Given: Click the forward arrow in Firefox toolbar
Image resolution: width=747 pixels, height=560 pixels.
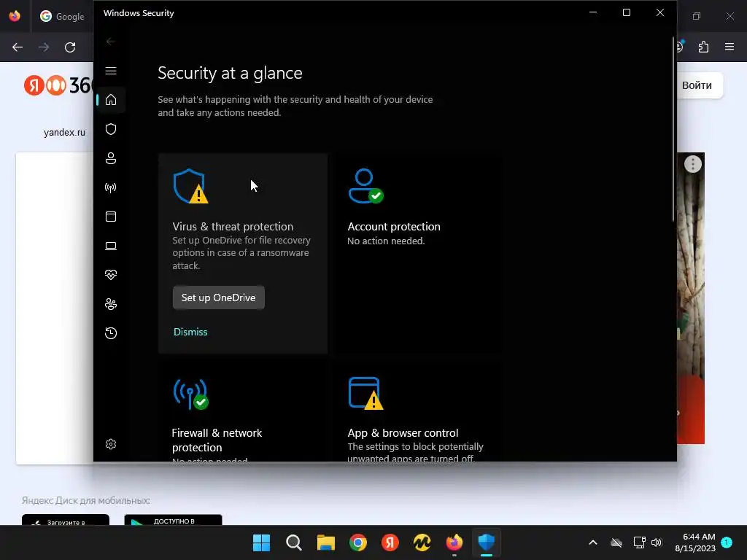Looking at the screenshot, I should pos(44,47).
